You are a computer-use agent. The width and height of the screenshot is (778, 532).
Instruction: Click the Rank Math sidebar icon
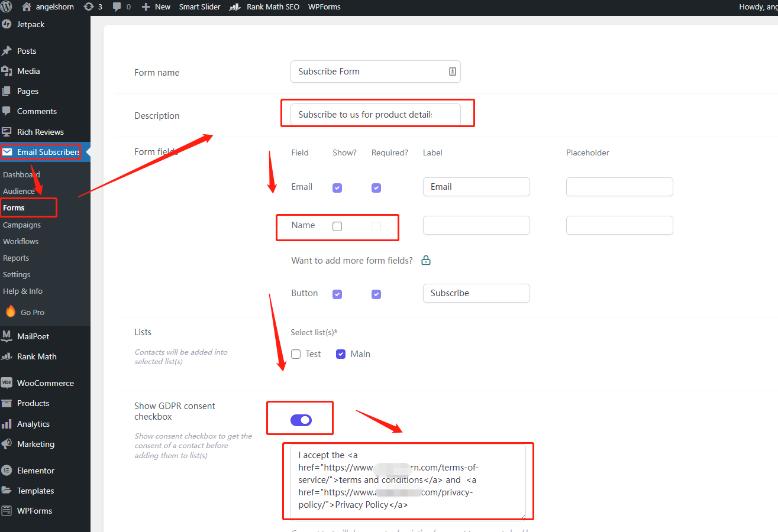tap(7, 356)
